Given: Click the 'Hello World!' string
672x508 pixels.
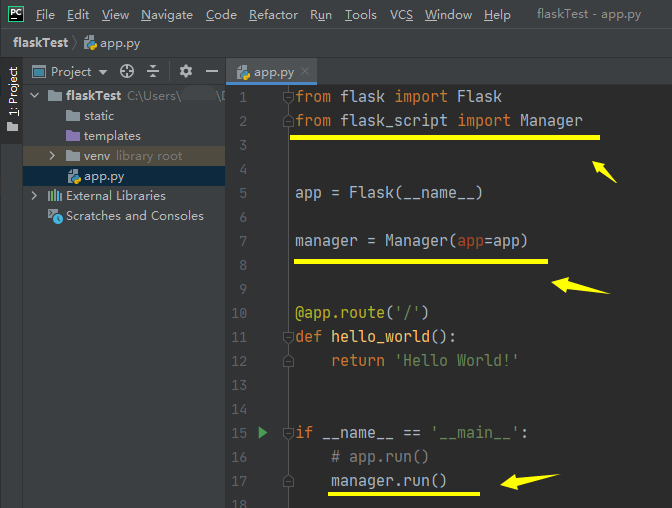Looking at the screenshot, I should click(456, 361).
